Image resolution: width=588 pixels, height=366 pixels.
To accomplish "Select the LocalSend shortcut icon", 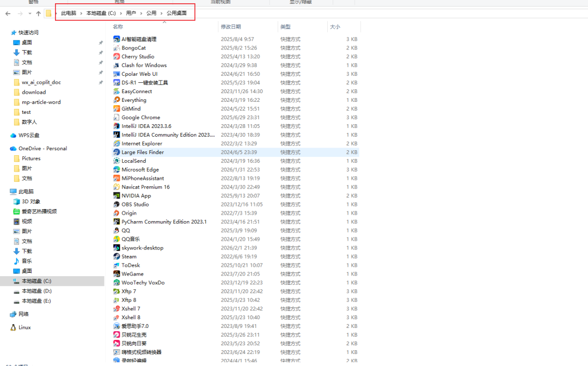I will click(x=117, y=161).
